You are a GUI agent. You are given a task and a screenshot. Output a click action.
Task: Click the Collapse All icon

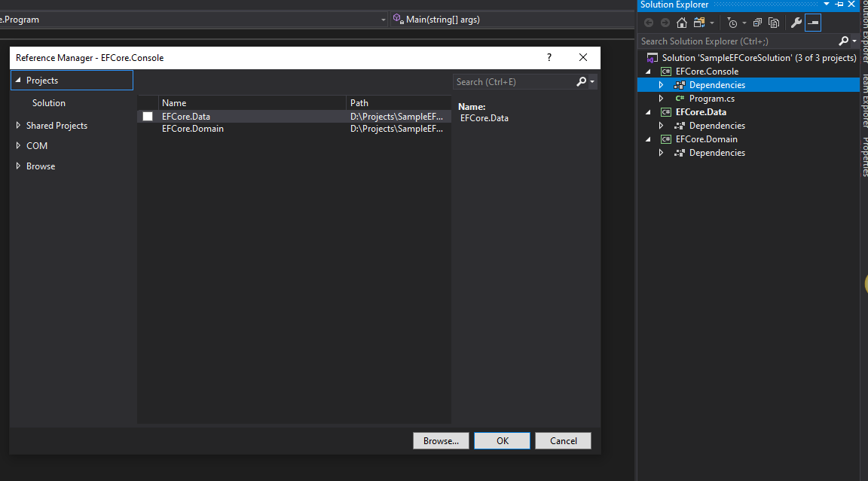pos(757,22)
